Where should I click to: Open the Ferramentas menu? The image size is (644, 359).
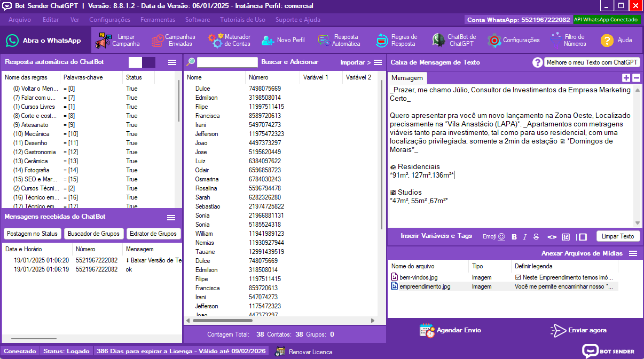click(x=158, y=20)
